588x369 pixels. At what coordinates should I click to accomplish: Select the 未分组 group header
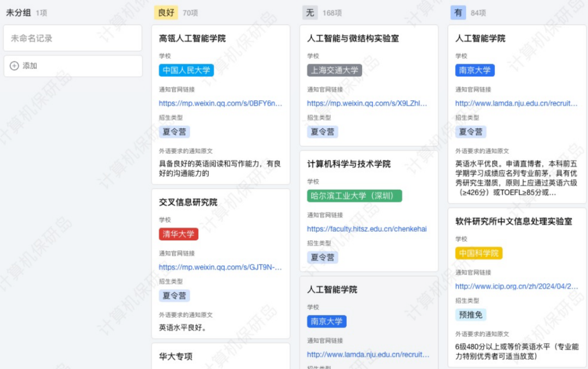coord(19,13)
